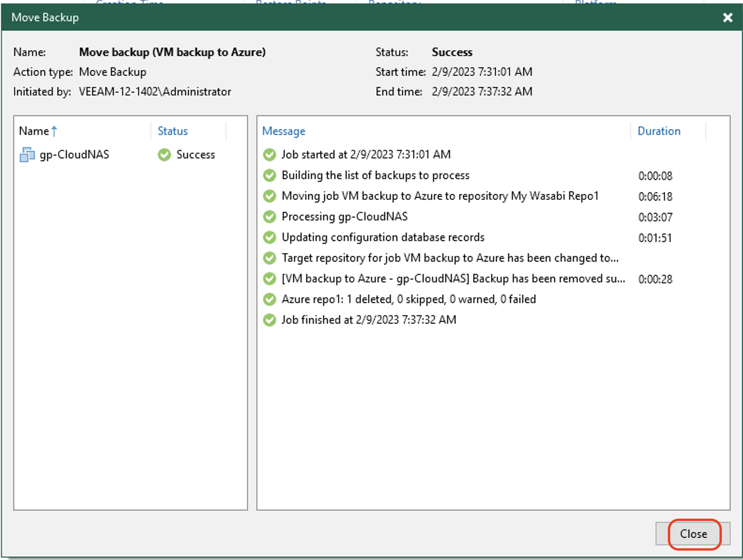743x560 pixels.
Task: Click the check icon beside Processing gp-CloudNAS
Action: pyautogui.click(x=270, y=217)
